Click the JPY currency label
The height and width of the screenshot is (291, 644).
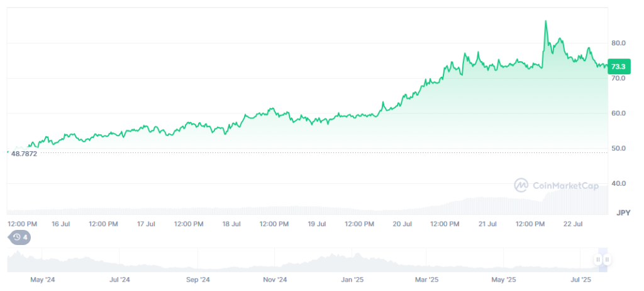pyautogui.click(x=623, y=212)
